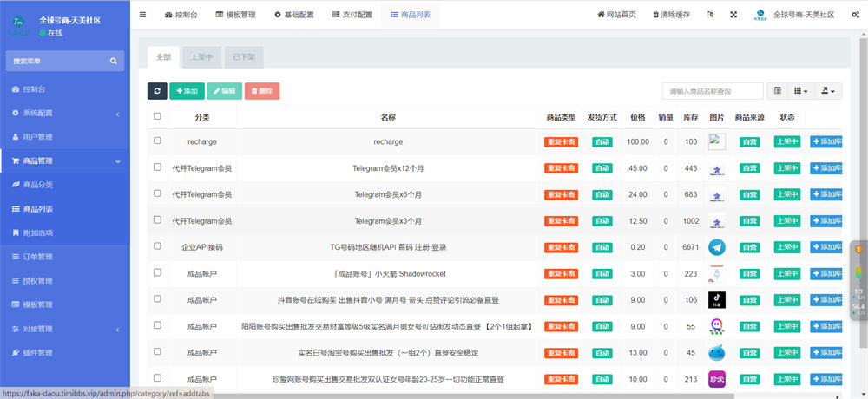The image size is (868, 399).
Task: Open the export dropdown button
Action: coord(829,91)
